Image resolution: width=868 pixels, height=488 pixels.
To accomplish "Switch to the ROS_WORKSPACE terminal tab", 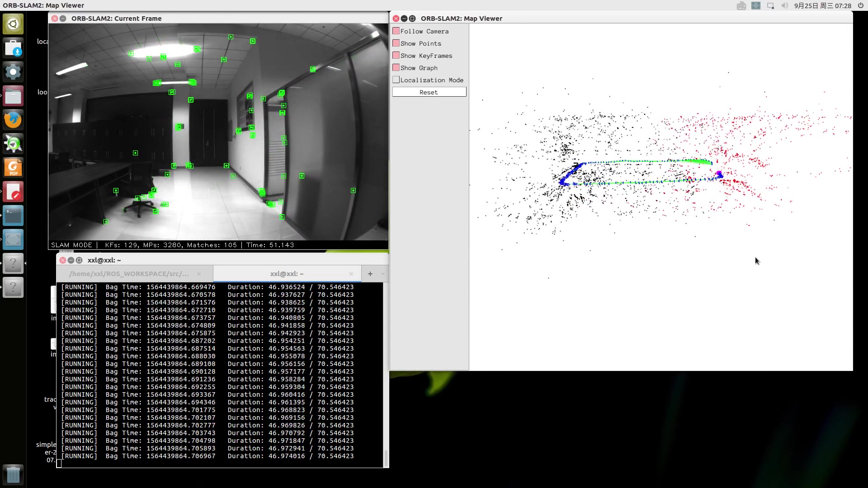I will 129,274.
